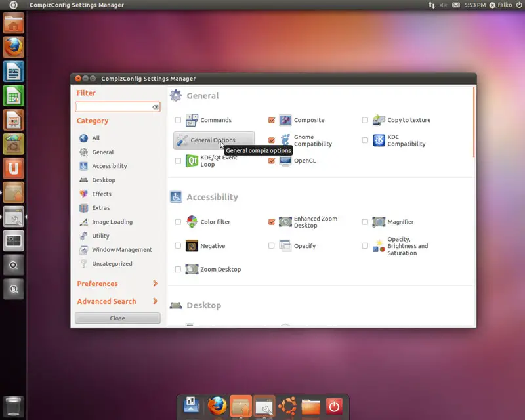Screen dimensions: 525x420
Task: Disable the Gnome Compatibility checkbox
Action: [272, 140]
